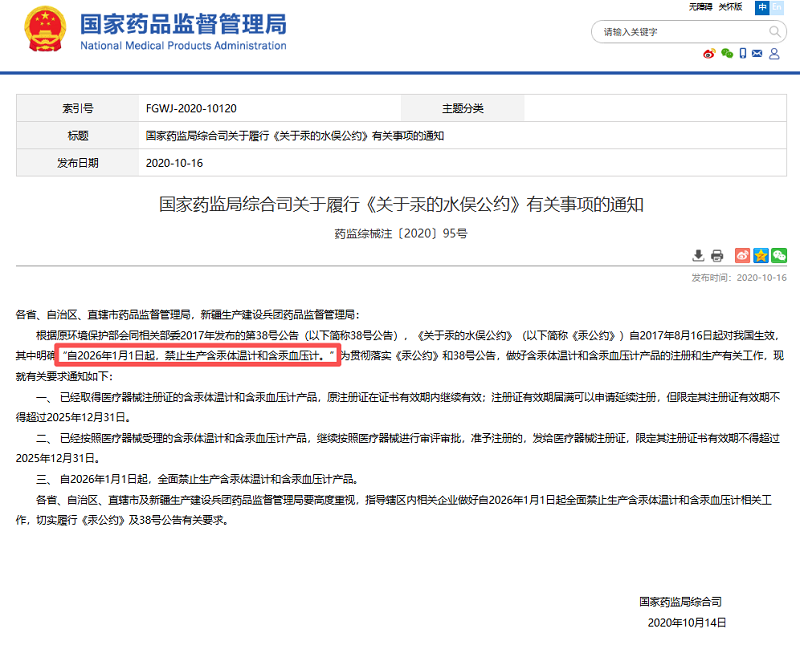This screenshot has height=645, width=800.
Task: Click the search magnifier icon
Action: coord(774,32)
